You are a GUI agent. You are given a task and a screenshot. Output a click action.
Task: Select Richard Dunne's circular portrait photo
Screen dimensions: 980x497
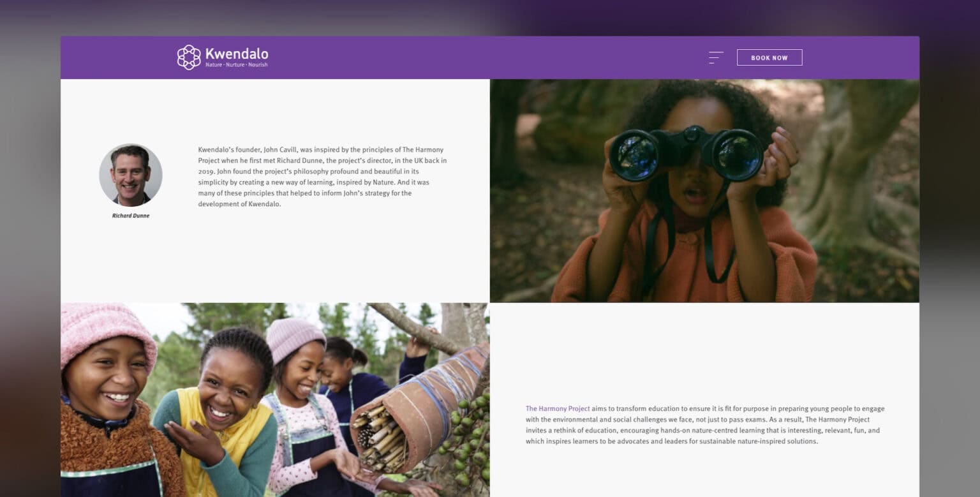(x=131, y=175)
